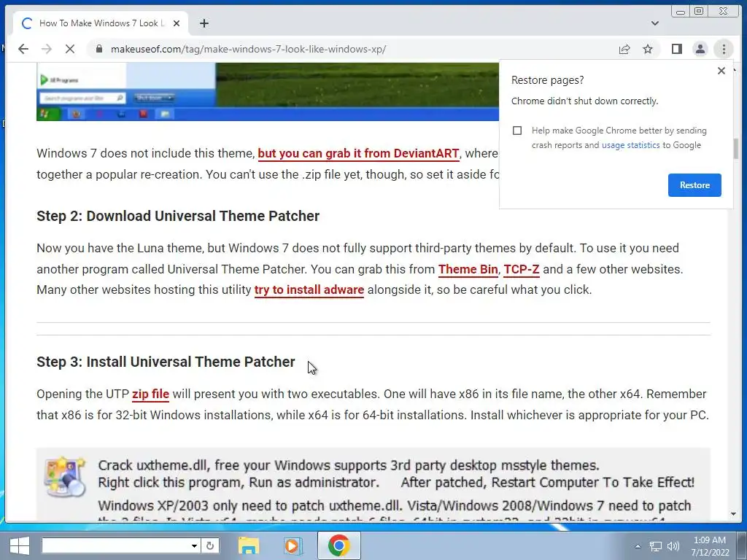747x560 pixels.
Task: Open the clock showing 1:09 AM
Action: tap(710, 546)
